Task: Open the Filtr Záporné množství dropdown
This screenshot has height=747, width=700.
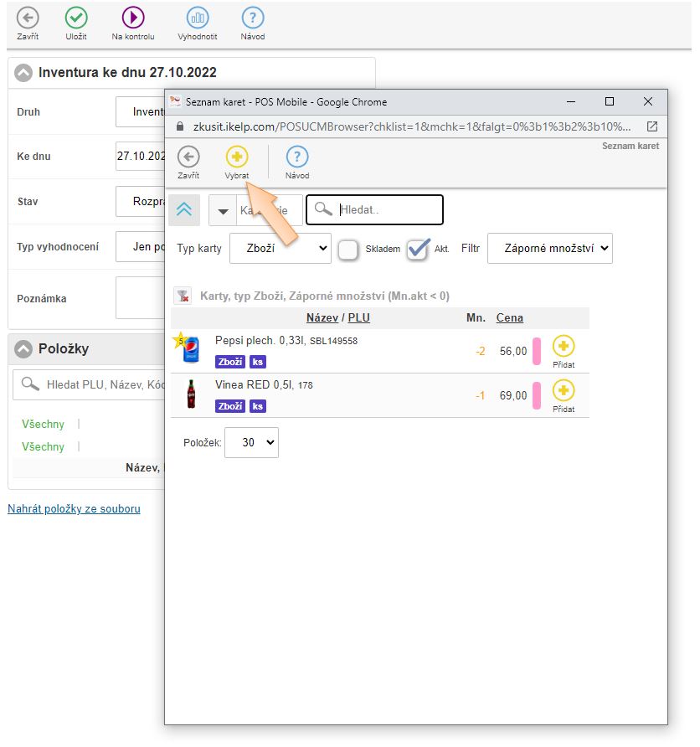Action: coord(550,249)
